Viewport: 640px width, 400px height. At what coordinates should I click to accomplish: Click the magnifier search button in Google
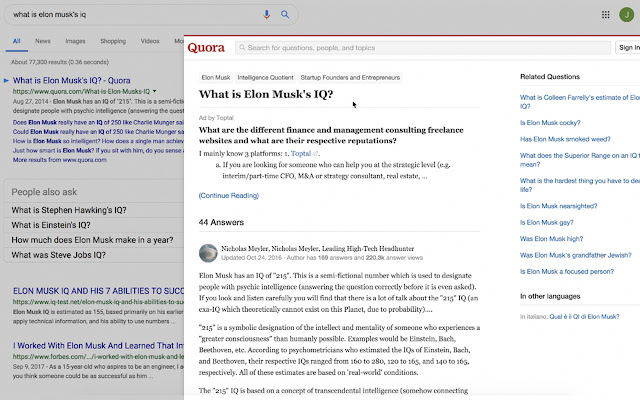pyautogui.click(x=285, y=15)
